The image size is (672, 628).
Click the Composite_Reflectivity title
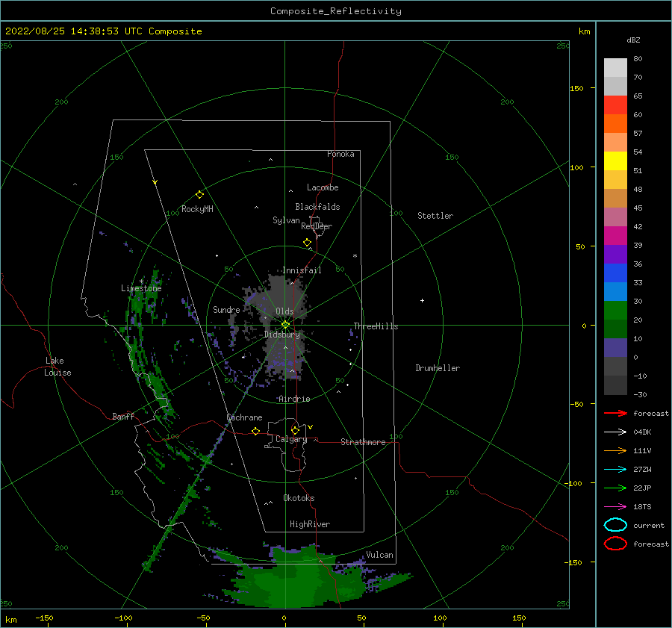pyautogui.click(x=336, y=11)
